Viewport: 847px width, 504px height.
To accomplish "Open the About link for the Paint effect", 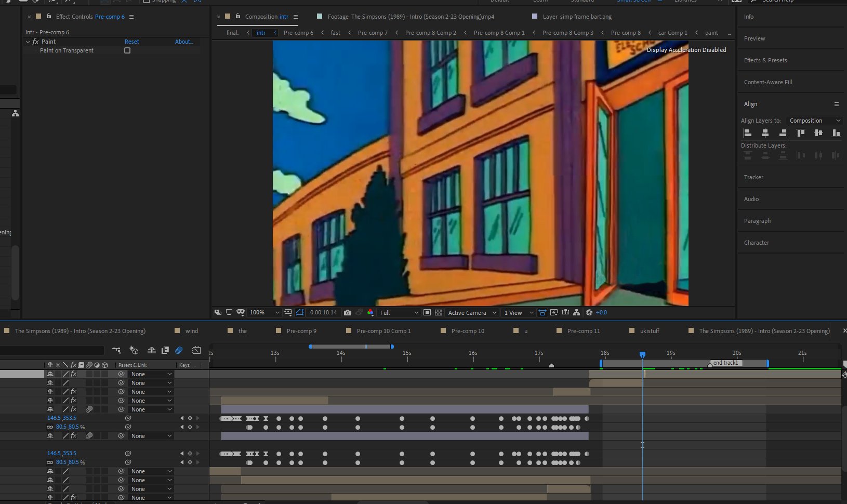I will click(184, 41).
